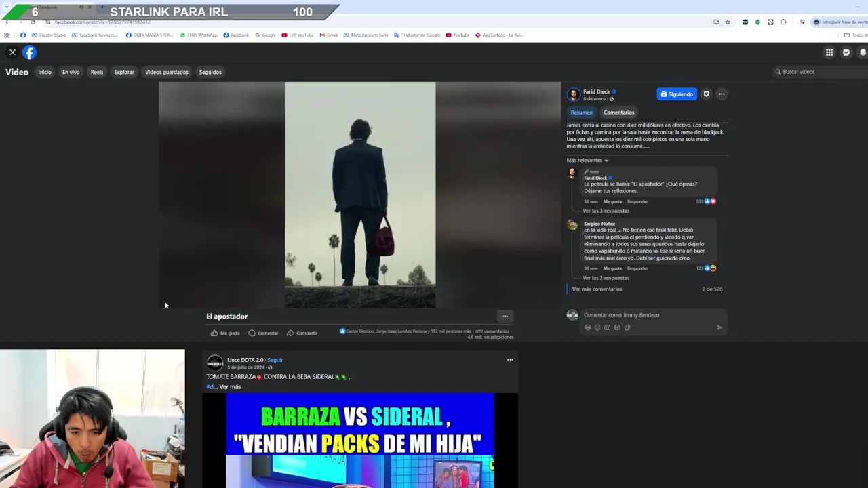Open Farid Dieck name in header

click(597, 91)
